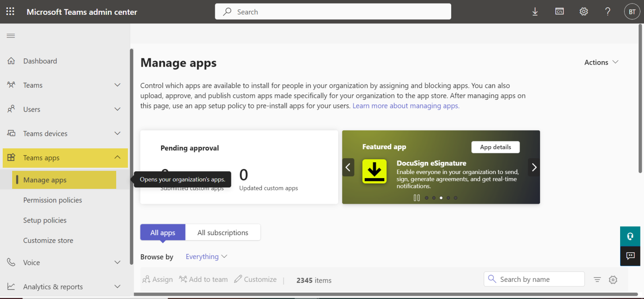Click the Analytics & reports chart icon
The height and width of the screenshot is (299, 644).
11,287
